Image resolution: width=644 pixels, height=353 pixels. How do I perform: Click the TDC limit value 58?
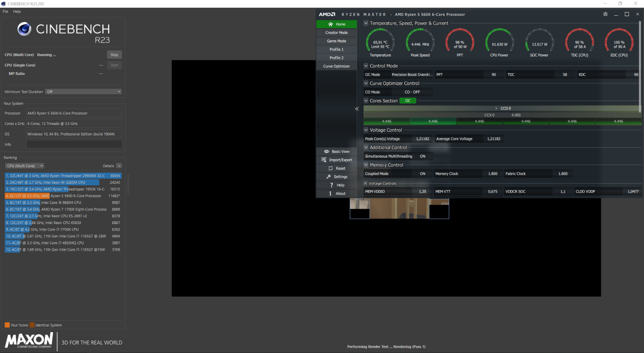point(565,75)
